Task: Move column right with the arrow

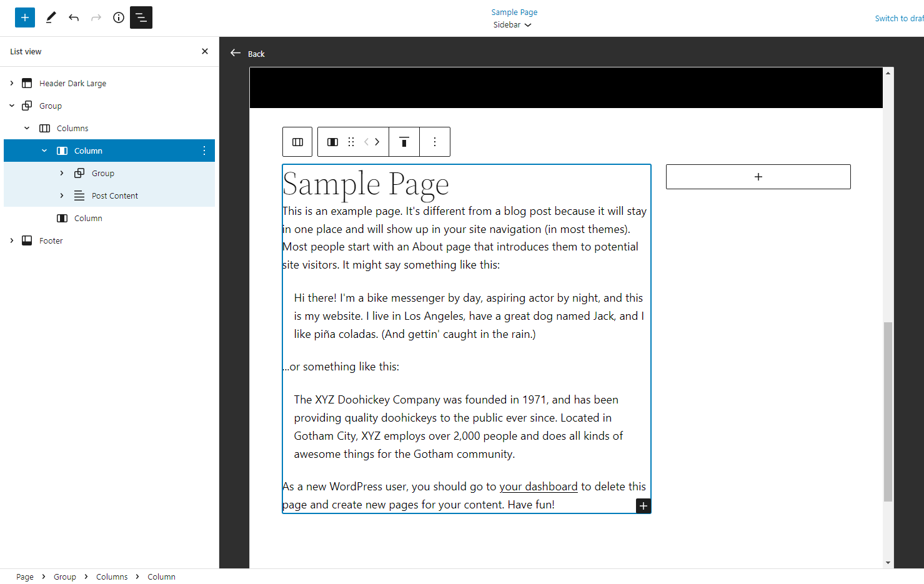Action: pos(377,142)
